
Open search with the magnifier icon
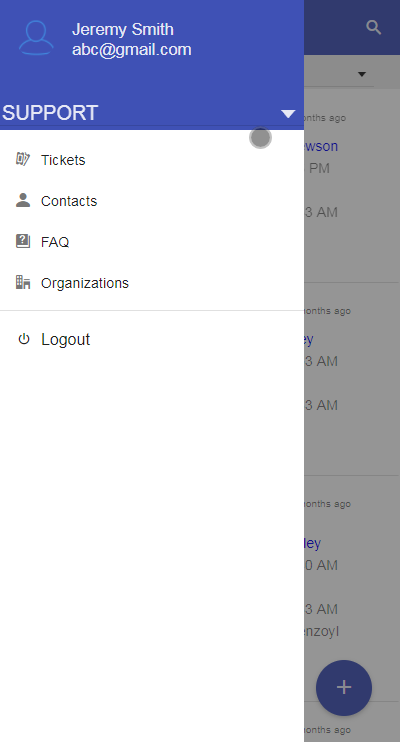373,27
